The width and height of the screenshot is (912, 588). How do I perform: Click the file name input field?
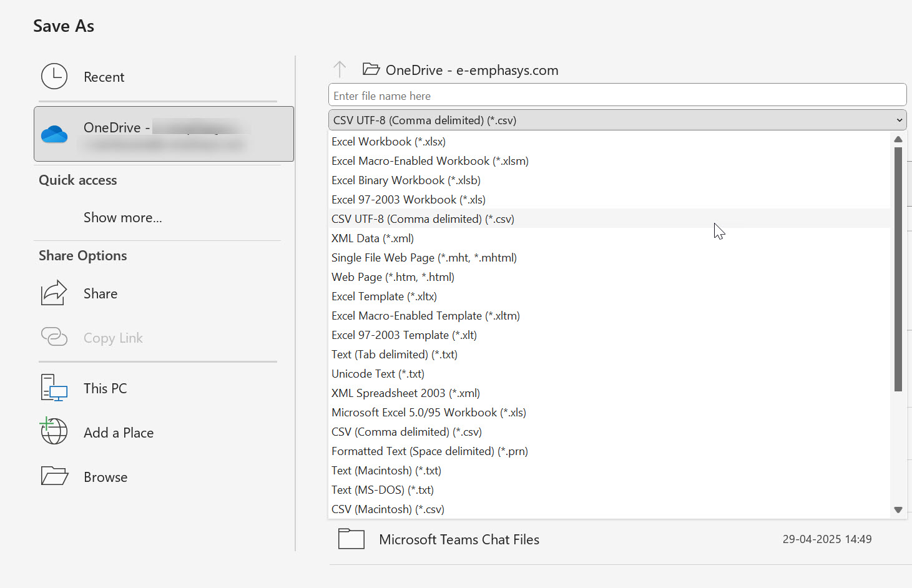(617, 95)
